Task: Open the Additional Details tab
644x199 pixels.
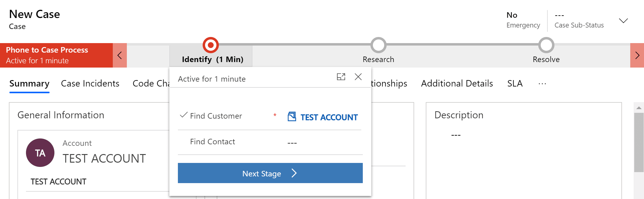Action: point(457,83)
